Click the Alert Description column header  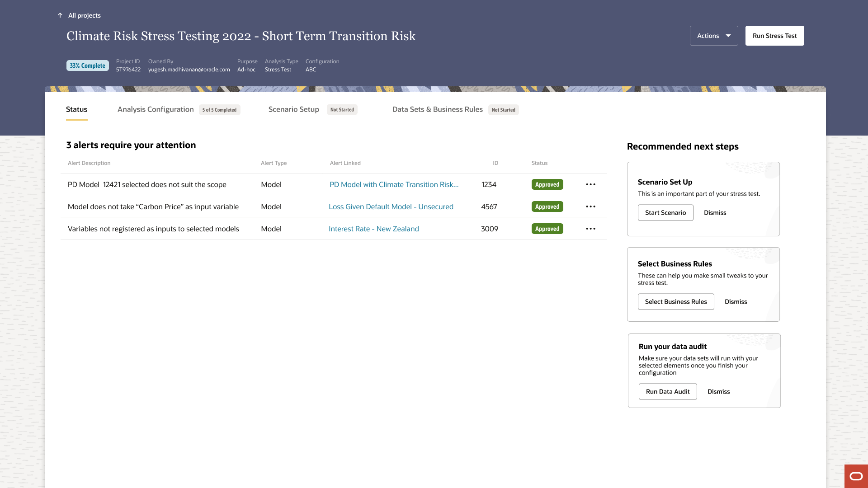(x=89, y=163)
